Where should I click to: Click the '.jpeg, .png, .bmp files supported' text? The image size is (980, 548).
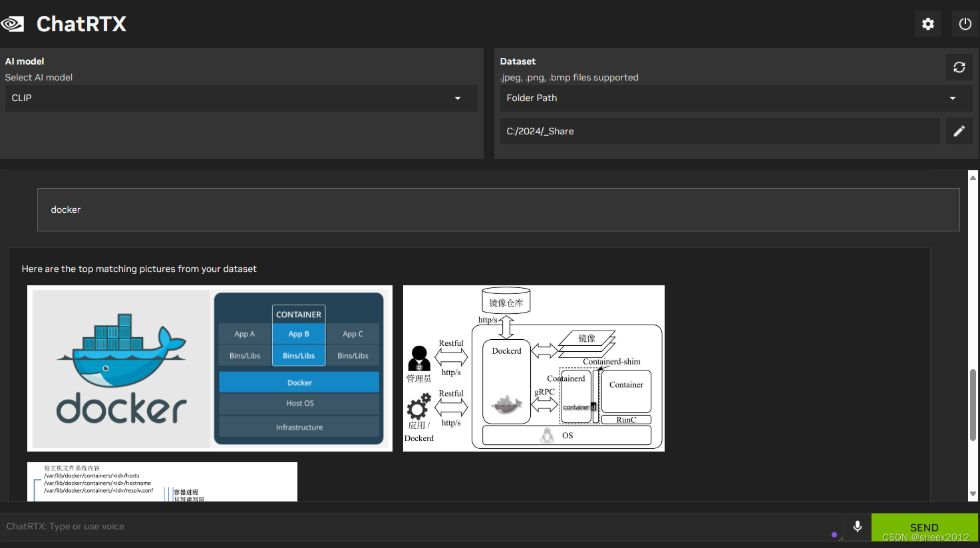click(x=570, y=77)
